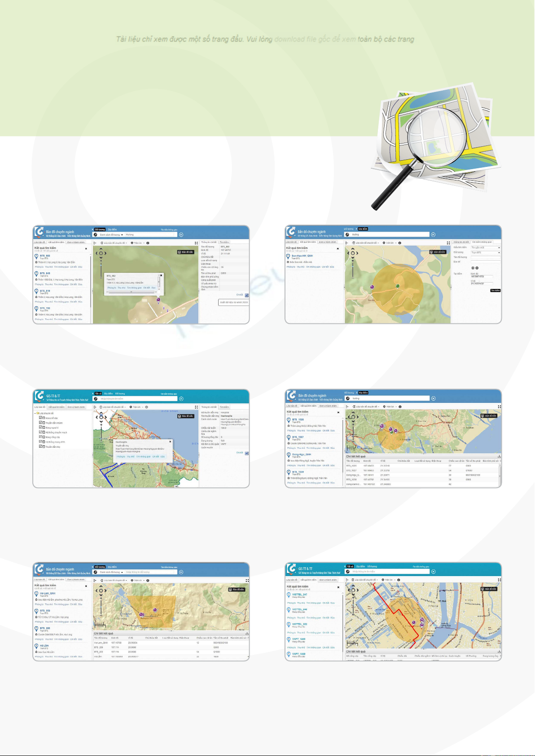Click the download icon beside 'Chi tiết kết quả' in BTS_1026 screenshot
Screen dimensions: 535x756
click(499, 456)
